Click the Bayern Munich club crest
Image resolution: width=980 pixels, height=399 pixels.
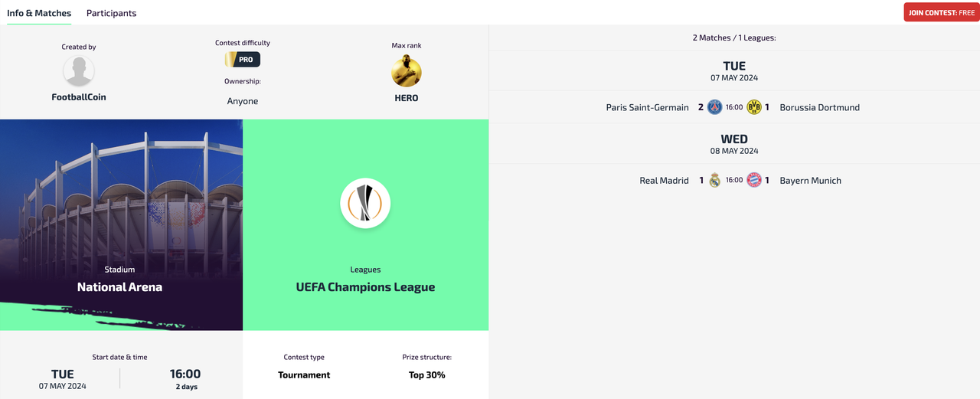point(754,181)
